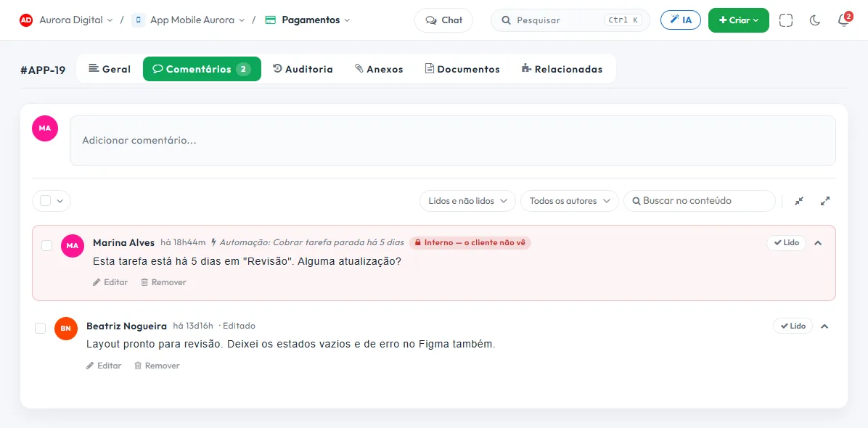Remove the Beatriz Nogueira comment
The image size is (868, 428).
tap(157, 366)
